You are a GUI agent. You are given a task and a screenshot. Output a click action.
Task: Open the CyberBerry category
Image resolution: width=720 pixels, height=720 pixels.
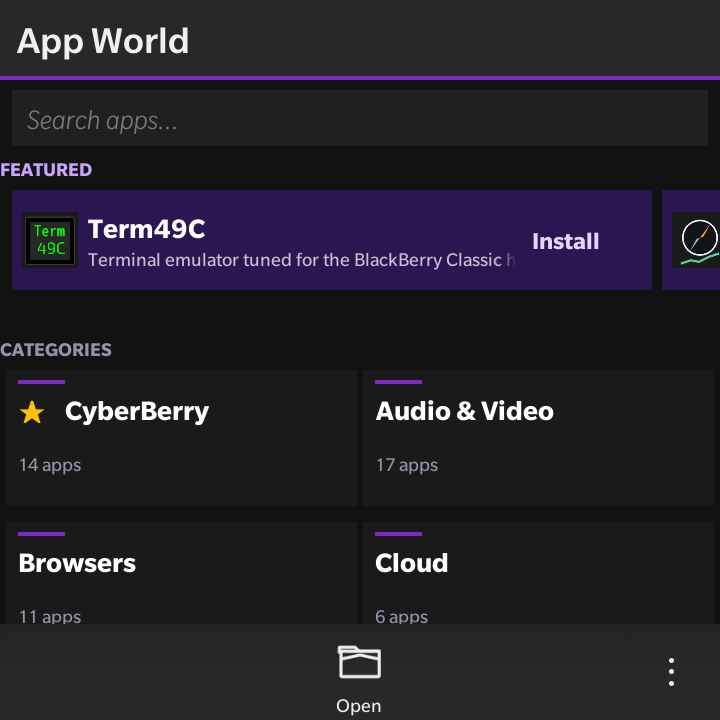click(x=181, y=438)
